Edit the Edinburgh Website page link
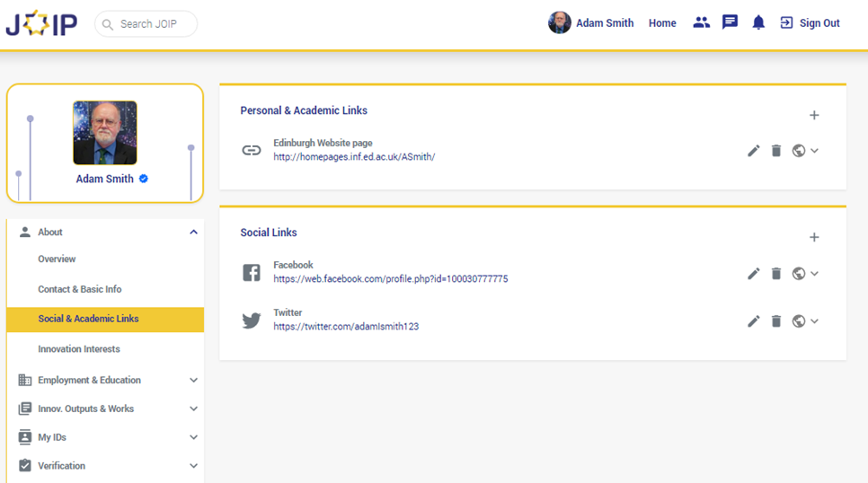This screenshot has width=868, height=483. click(753, 151)
